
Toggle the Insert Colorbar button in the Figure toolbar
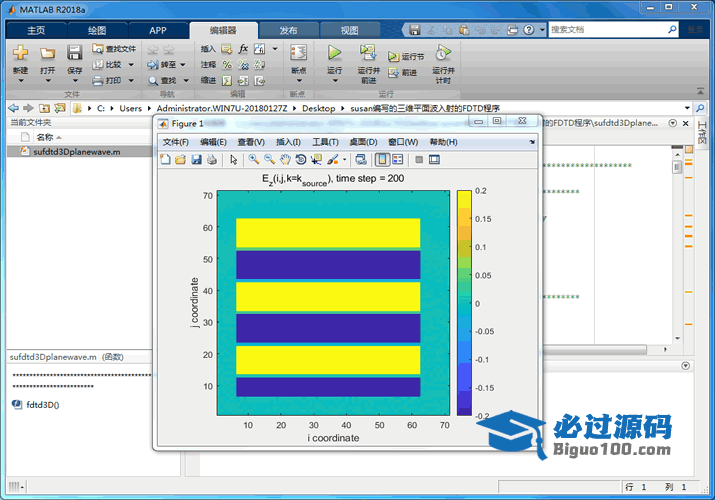pos(382,159)
